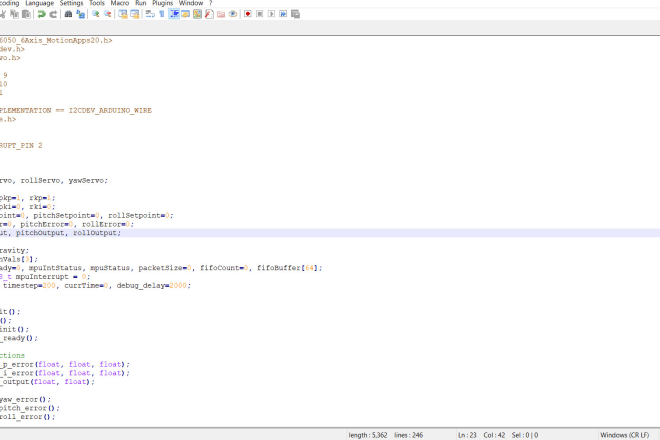Click the Zoom Out toolbar icon
Screen dimensions: 660x440
107,15
